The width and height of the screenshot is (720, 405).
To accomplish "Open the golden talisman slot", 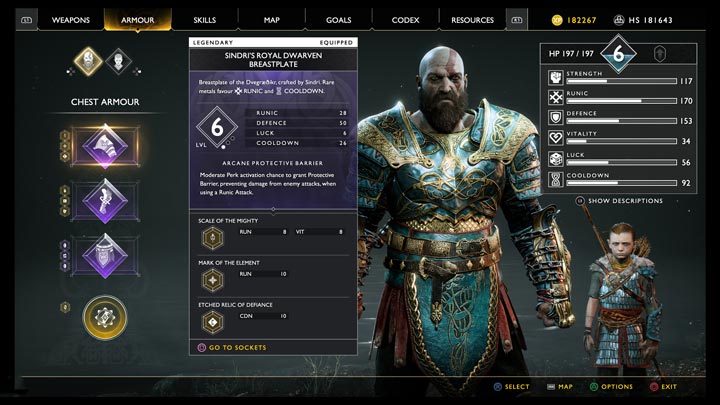I will tap(105, 317).
